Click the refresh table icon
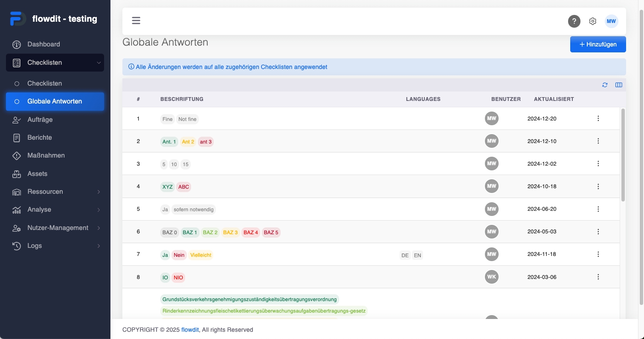644x339 pixels. tap(605, 85)
